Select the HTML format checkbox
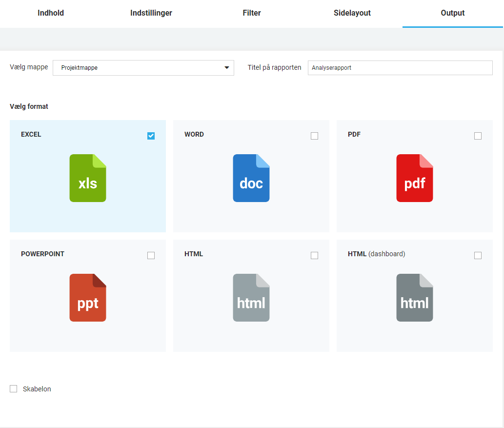Viewport: 504px width, 428px height. click(x=314, y=256)
